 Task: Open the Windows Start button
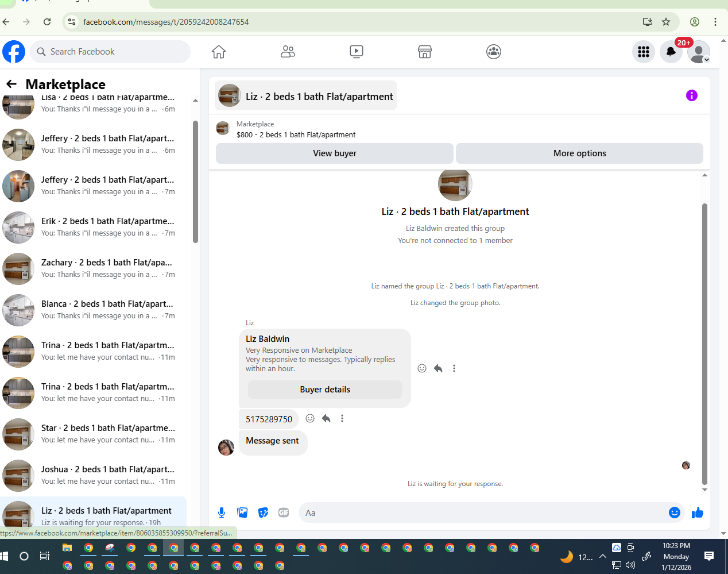point(5,556)
